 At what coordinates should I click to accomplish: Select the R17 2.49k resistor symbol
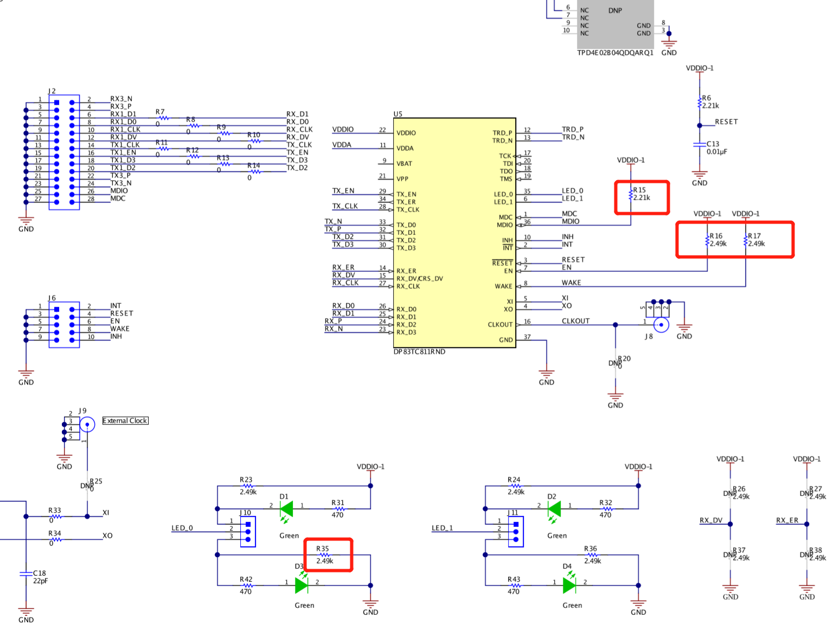tap(746, 240)
